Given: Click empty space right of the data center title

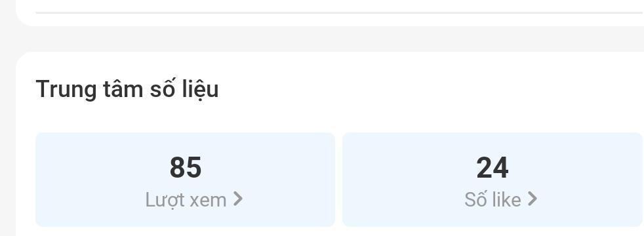Looking at the screenshot, I should click(432, 89).
